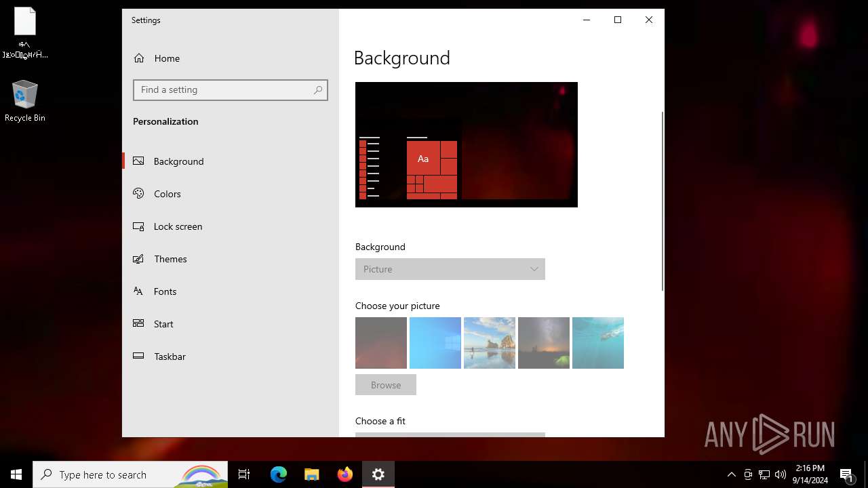
Task: Open the notification center
Action: coord(846,474)
